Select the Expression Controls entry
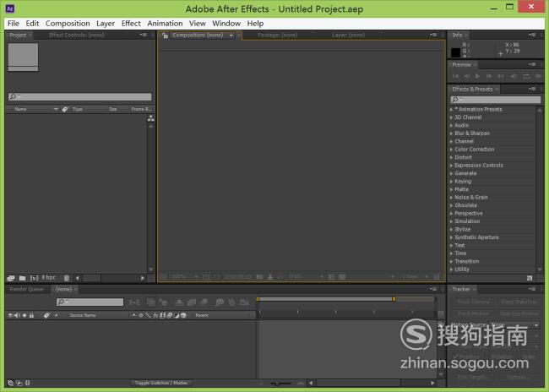Image resolution: width=549 pixels, height=392 pixels. 479,166
